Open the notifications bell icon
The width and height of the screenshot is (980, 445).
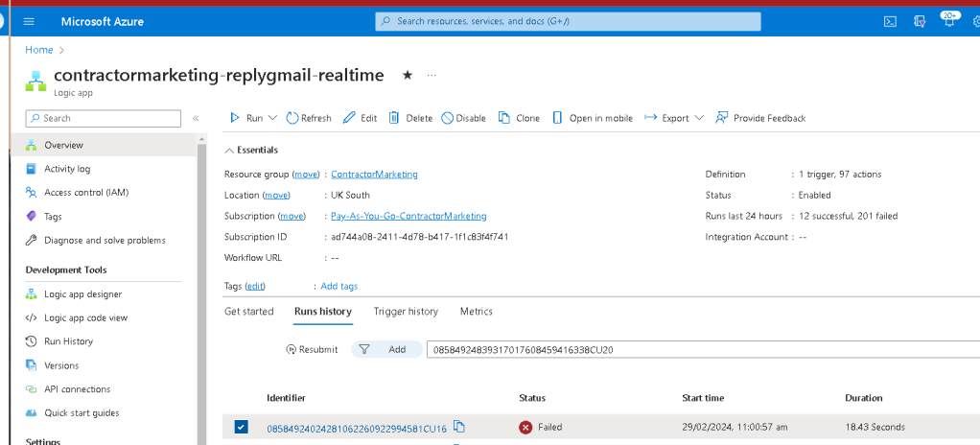point(948,20)
